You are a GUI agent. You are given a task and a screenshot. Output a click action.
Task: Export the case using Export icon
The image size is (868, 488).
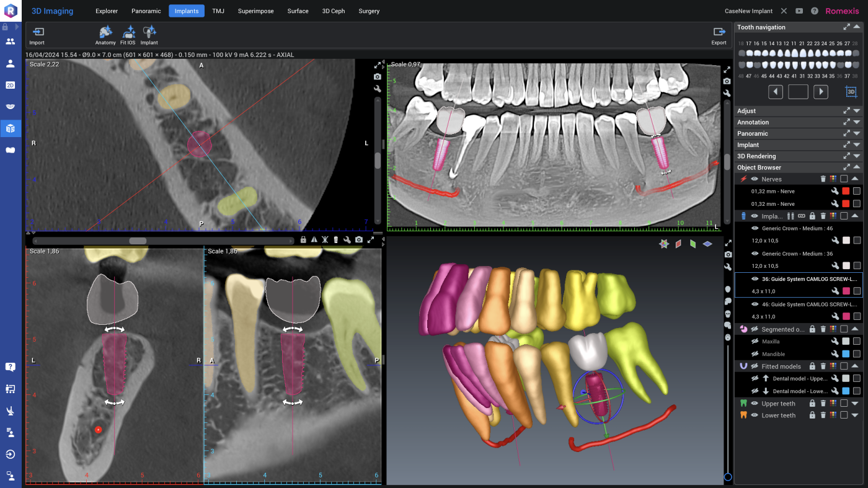719,34
